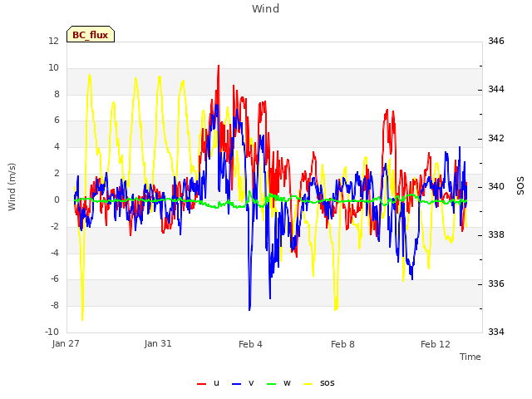
Task: Click the 'Jan 27' x-axis tick label
Action: pyautogui.click(x=66, y=343)
